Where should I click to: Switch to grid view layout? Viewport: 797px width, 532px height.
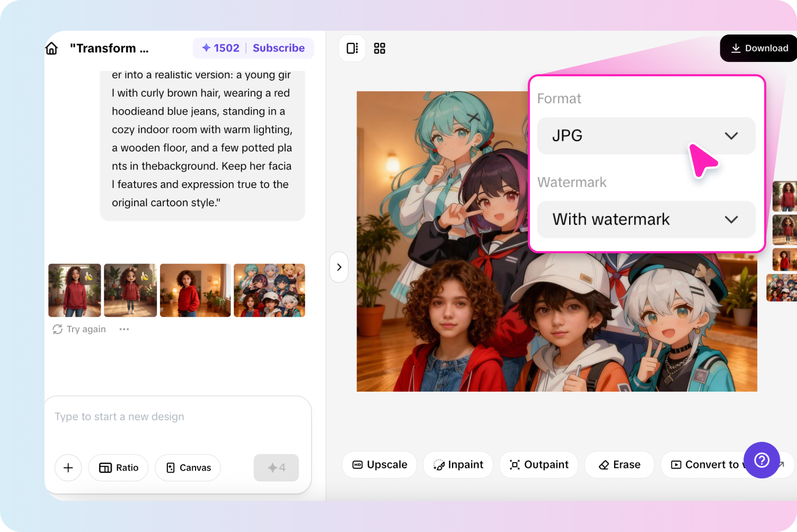(x=379, y=48)
